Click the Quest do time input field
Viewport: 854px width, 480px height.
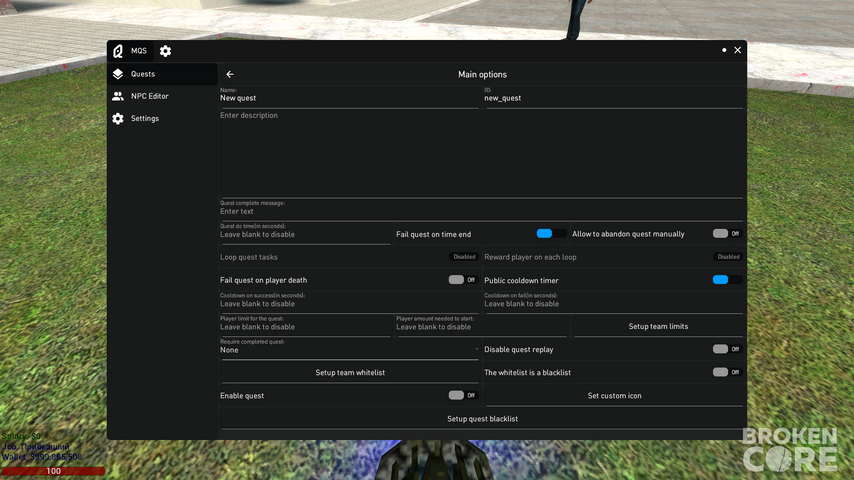pyautogui.click(x=305, y=234)
